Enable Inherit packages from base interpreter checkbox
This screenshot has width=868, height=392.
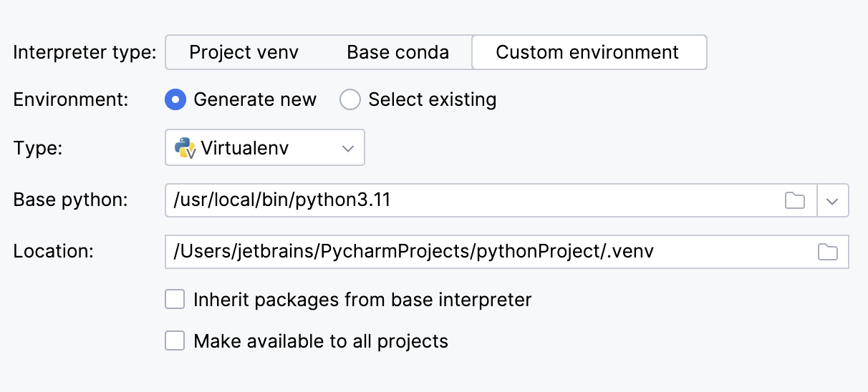175,299
